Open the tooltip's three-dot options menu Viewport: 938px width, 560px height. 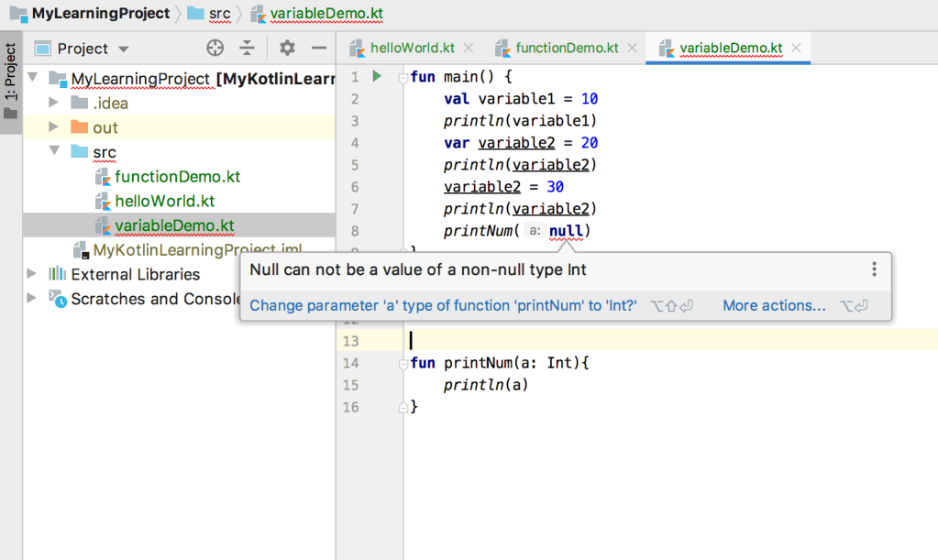pyautogui.click(x=874, y=269)
